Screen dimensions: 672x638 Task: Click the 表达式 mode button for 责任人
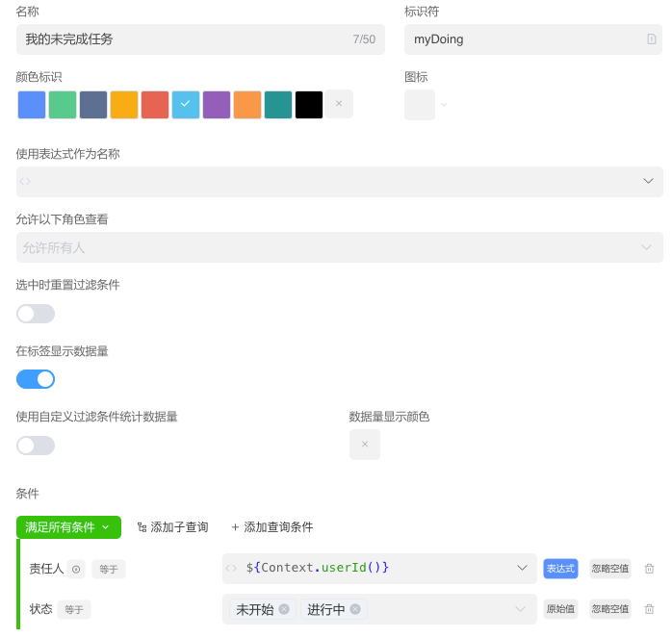(560, 569)
